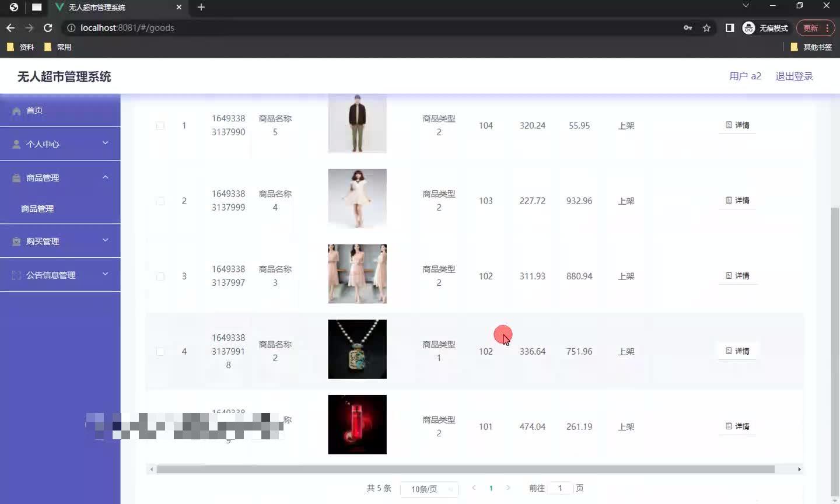Expand the 购买管理 sidebar menu

point(60,241)
